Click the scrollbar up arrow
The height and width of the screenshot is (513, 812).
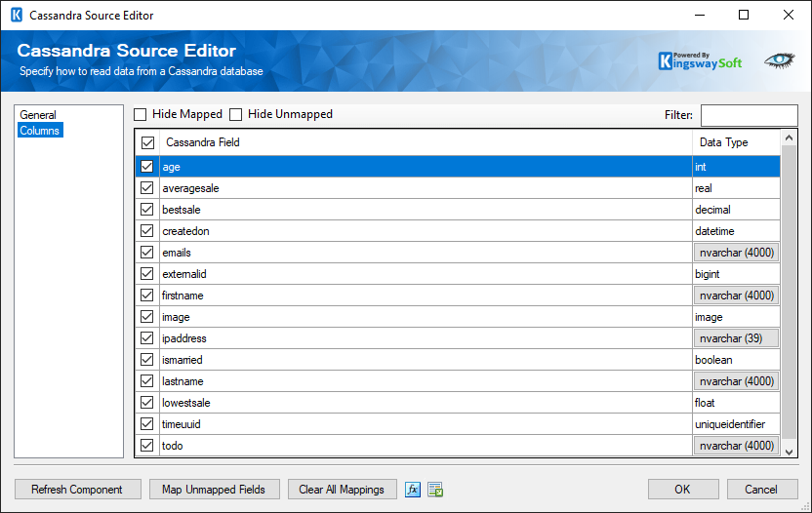pos(789,138)
